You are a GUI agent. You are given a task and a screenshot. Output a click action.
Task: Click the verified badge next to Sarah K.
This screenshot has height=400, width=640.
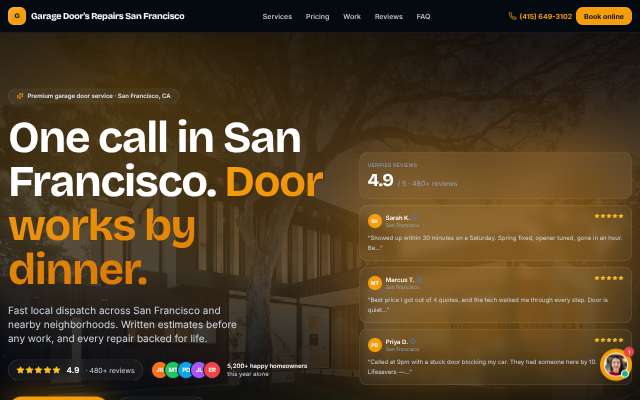click(414, 218)
